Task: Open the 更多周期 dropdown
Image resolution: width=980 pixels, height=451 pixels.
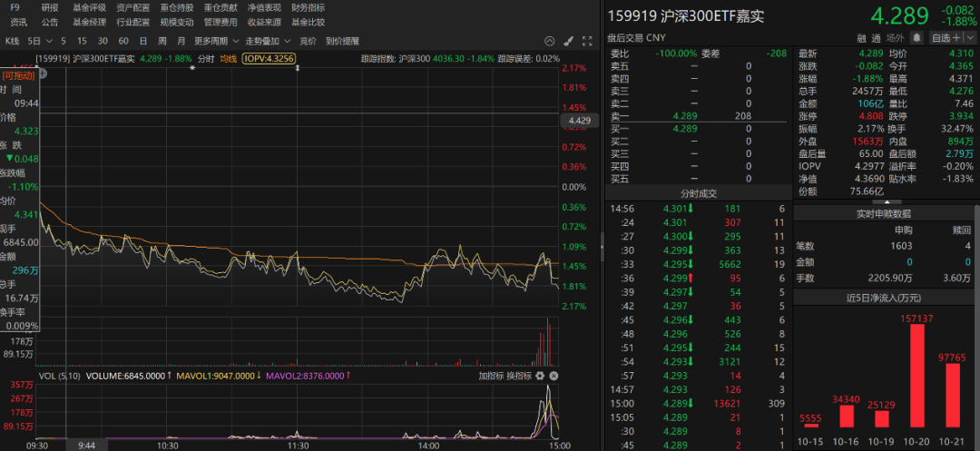Action: click(x=236, y=41)
